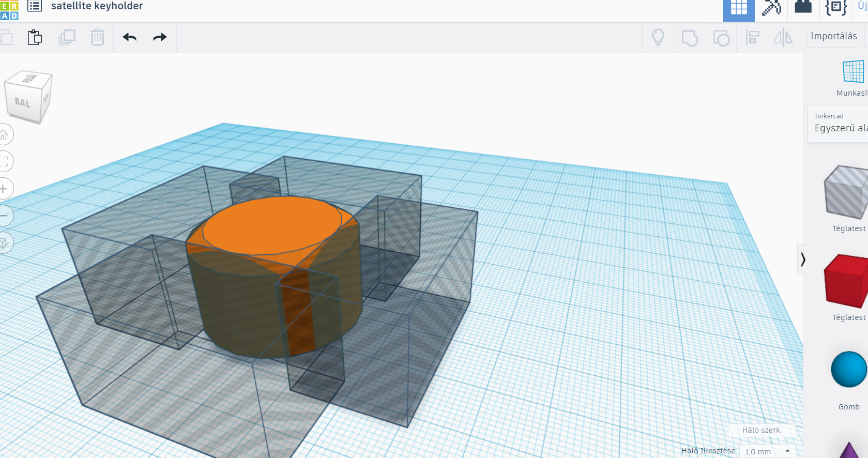Screen dimensions: 868x458
Task: Open the designs list icon
Action: coord(35,6)
